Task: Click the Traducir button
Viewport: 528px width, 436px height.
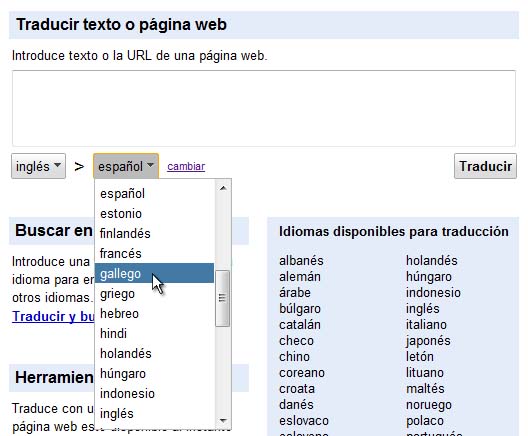Action: click(485, 166)
